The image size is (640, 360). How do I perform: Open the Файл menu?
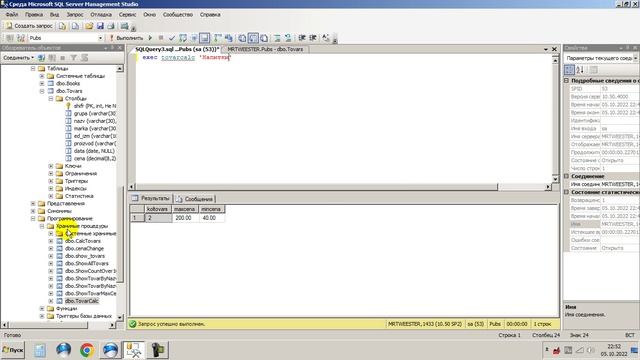click(11, 14)
